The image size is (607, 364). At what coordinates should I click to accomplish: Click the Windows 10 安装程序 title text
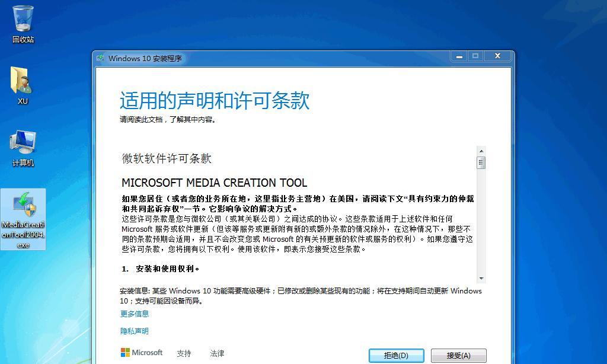pos(145,59)
